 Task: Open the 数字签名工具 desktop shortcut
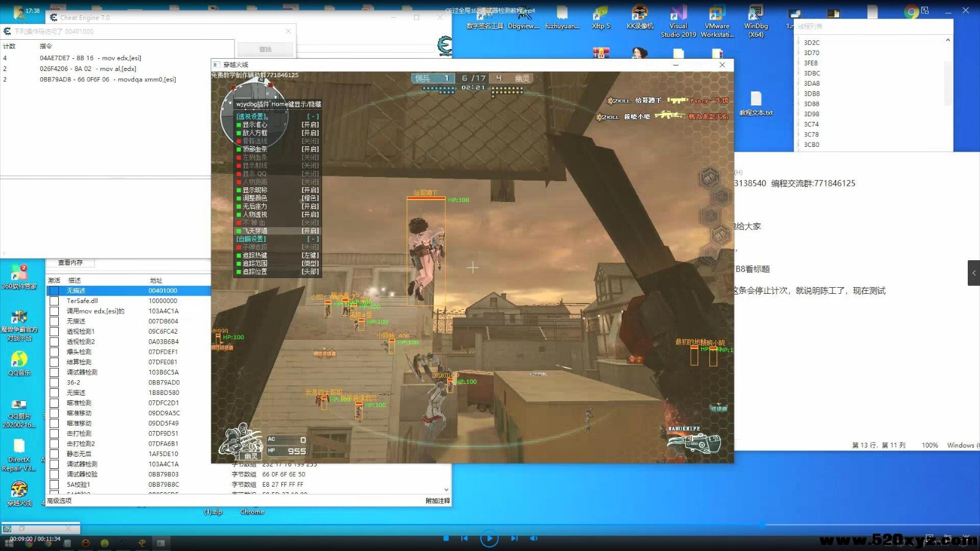tap(484, 17)
